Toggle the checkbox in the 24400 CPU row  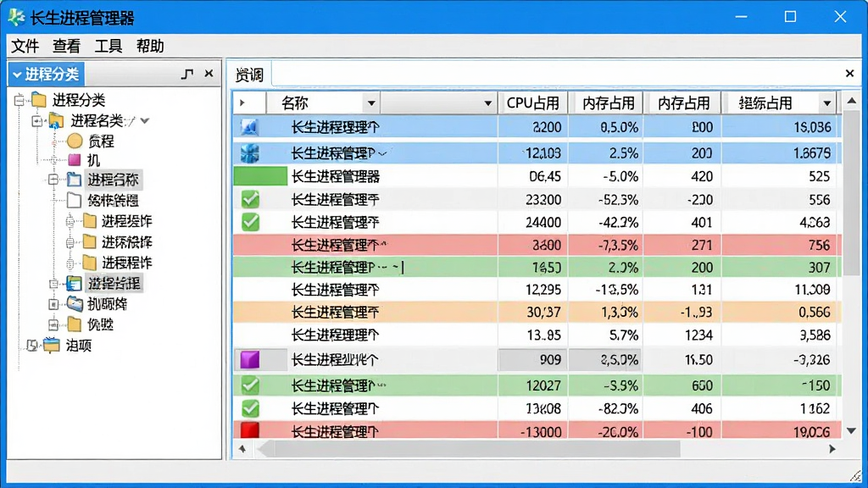250,222
